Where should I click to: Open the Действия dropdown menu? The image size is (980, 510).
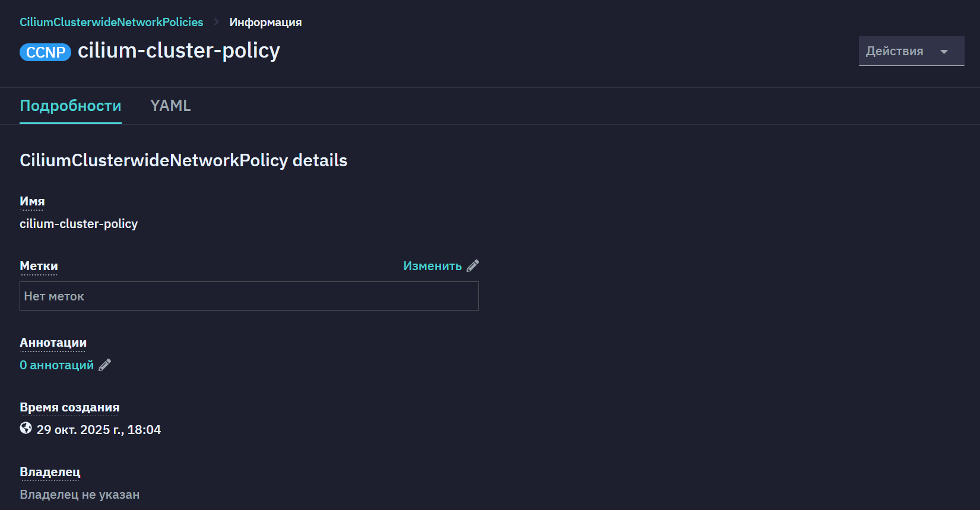click(911, 51)
